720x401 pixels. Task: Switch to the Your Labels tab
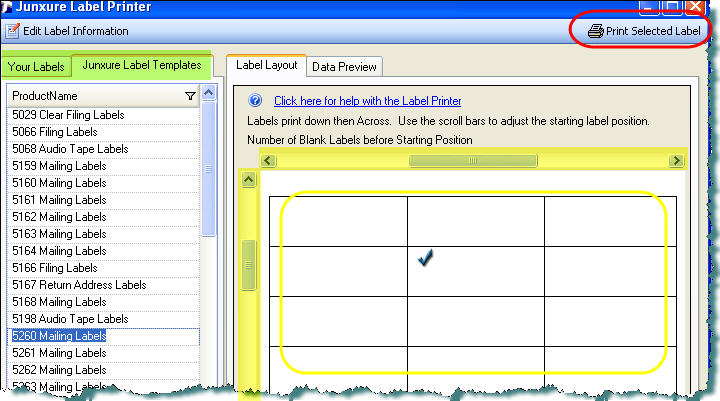[x=36, y=67]
